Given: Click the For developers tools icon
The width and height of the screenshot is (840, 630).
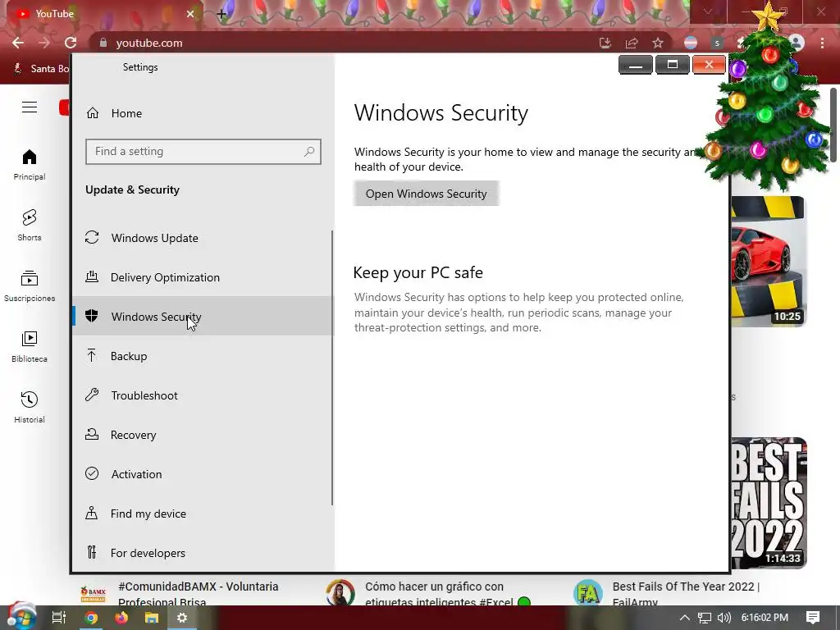Looking at the screenshot, I should [92, 552].
